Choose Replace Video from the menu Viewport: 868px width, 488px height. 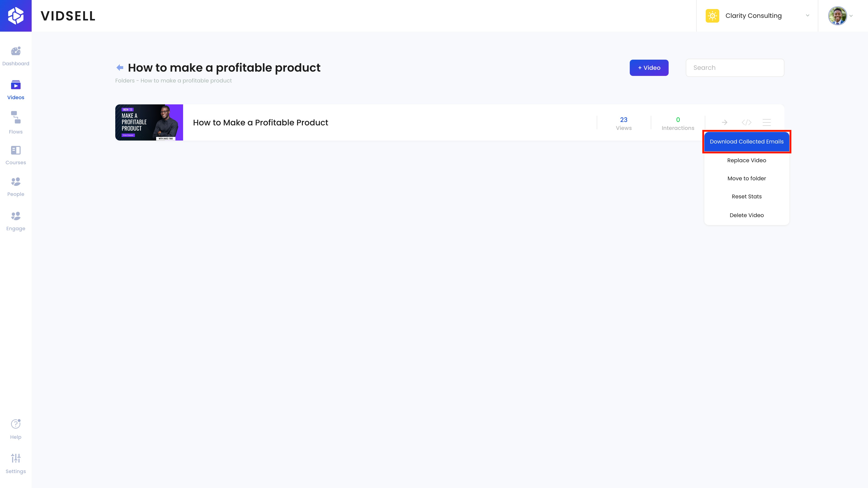coord(746,160)
